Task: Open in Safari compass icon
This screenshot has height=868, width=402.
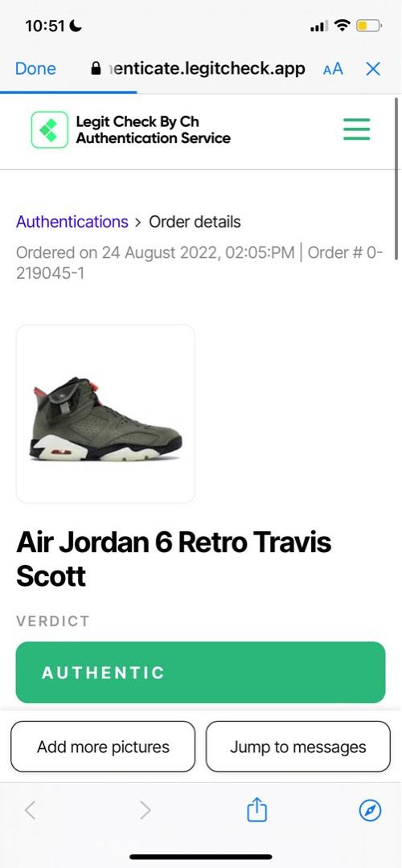Action: [370, 811]
